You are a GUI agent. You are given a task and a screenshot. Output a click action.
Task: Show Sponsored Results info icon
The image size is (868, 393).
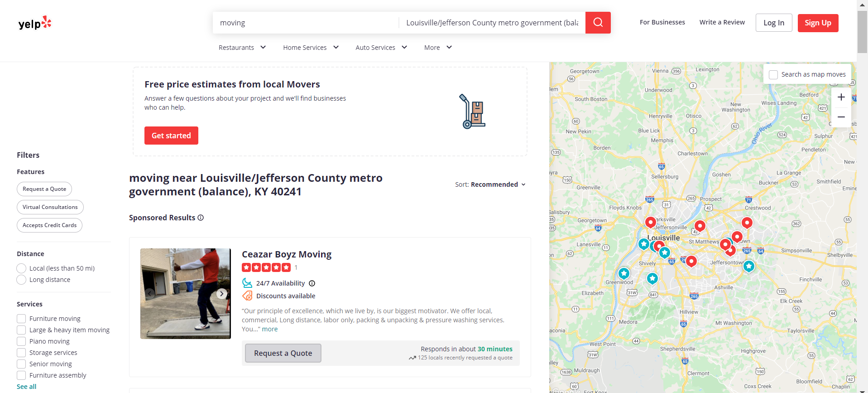tap(201, 218)
